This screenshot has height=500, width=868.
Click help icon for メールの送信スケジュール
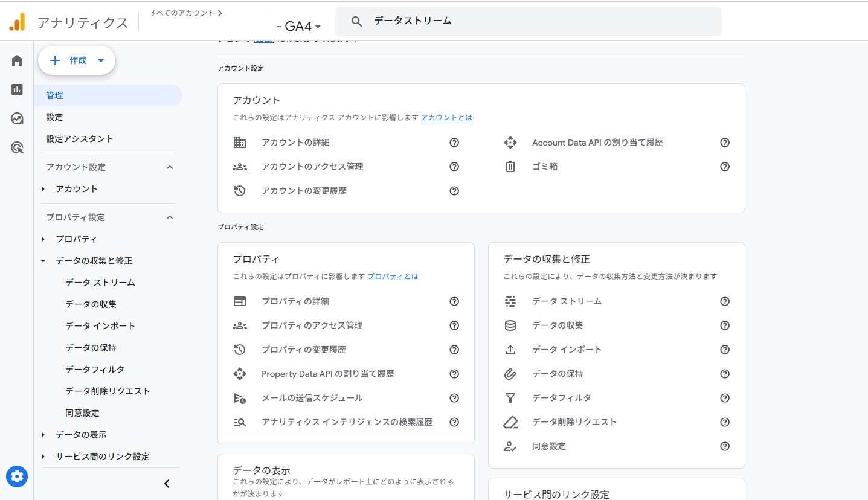point(454,398)
